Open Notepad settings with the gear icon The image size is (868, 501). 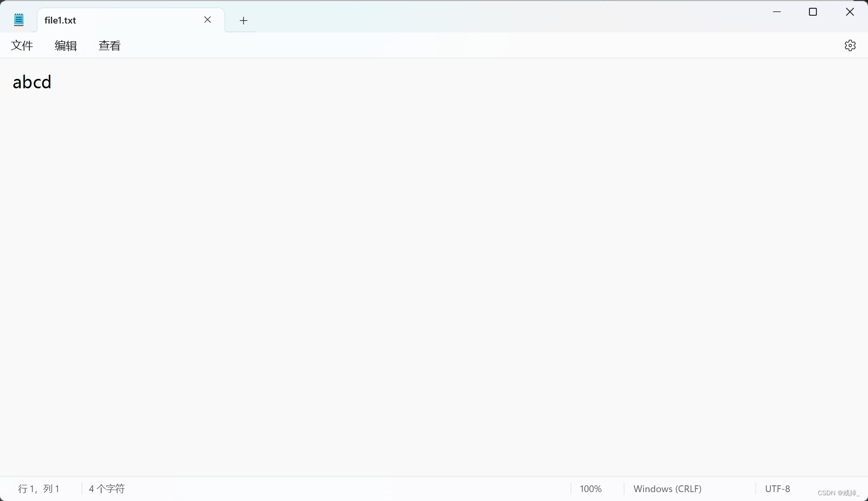[x=850, y=45]
